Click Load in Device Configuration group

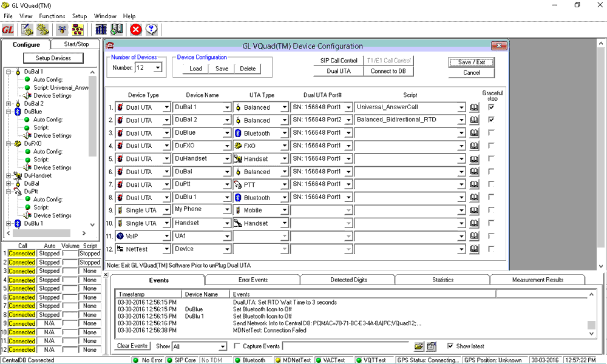195,69
